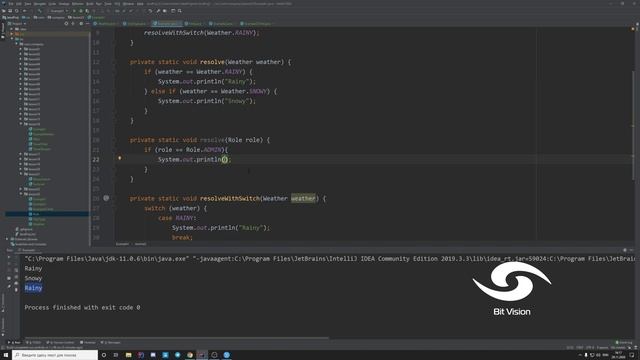Switch to the Run tool window tab
Viewport: 640px width, 360px height.
14,342
